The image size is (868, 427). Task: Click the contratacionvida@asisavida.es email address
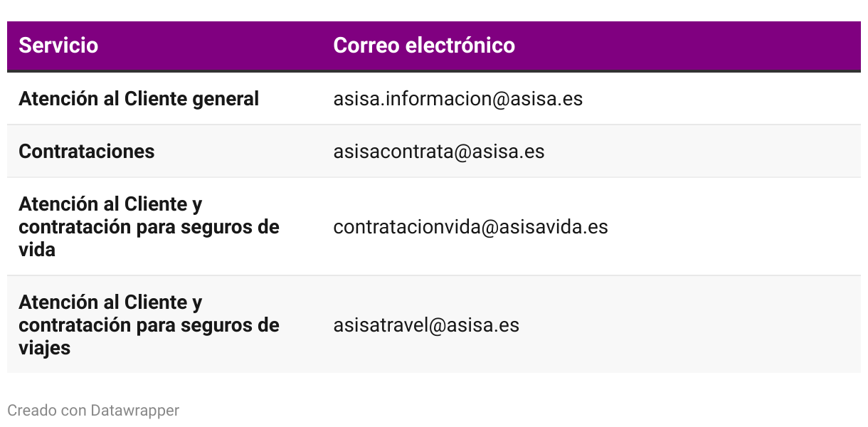pyautogui.click(x=470, y=227)
